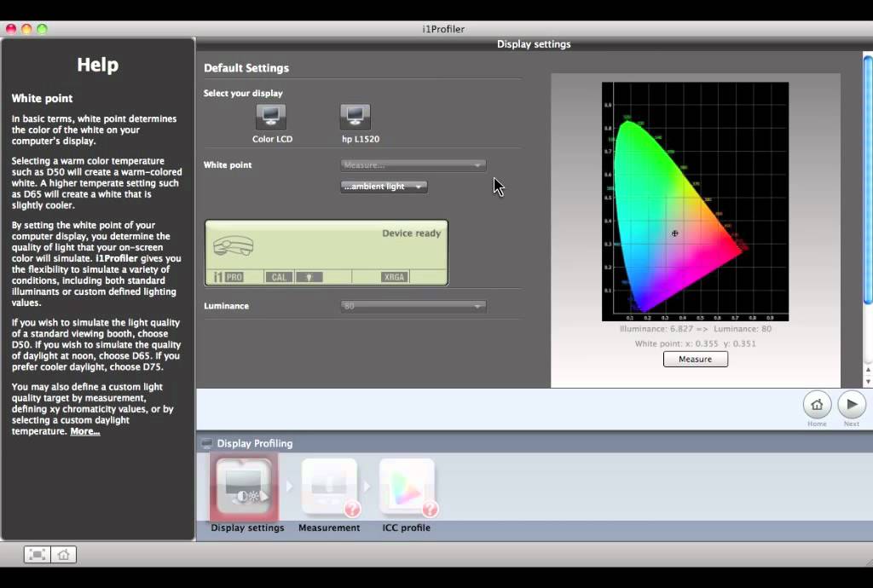Click the red close window button
Screen dimensions: 873x588
(x=11, y=29)
